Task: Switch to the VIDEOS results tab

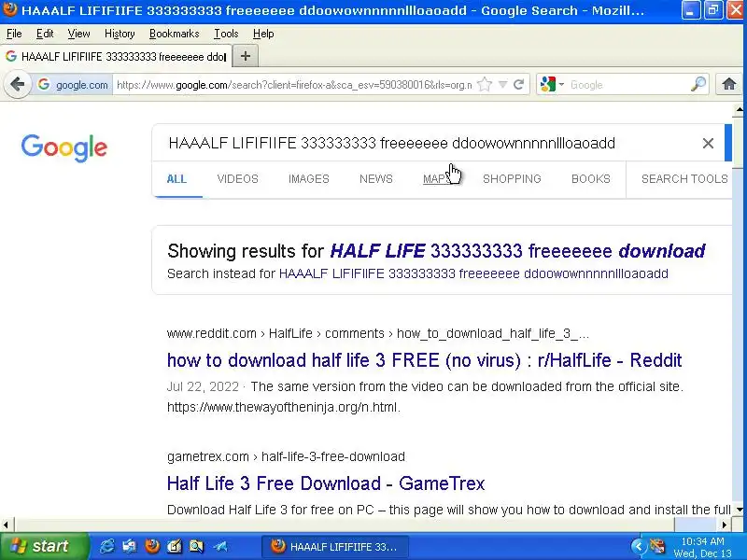Action: click(x=238, y=179)
